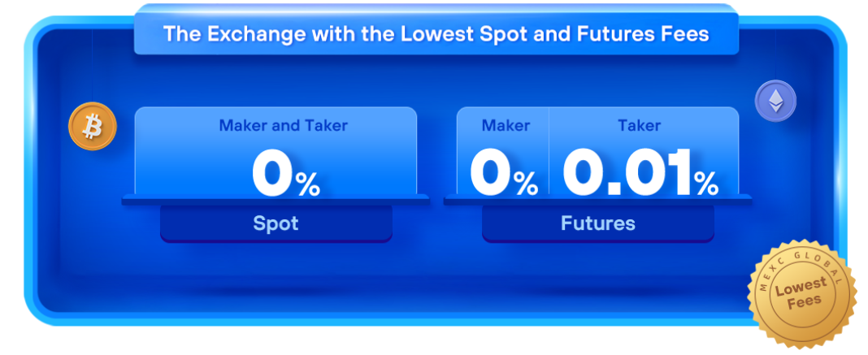Click the banner title about lowest fees
The image size is (868, 355).
coord(436,34)
